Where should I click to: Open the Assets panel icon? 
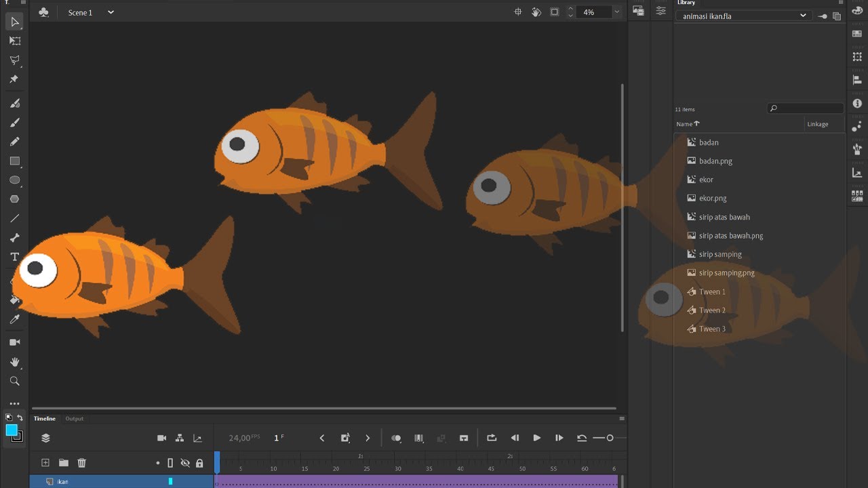click(x=638, y=11)
